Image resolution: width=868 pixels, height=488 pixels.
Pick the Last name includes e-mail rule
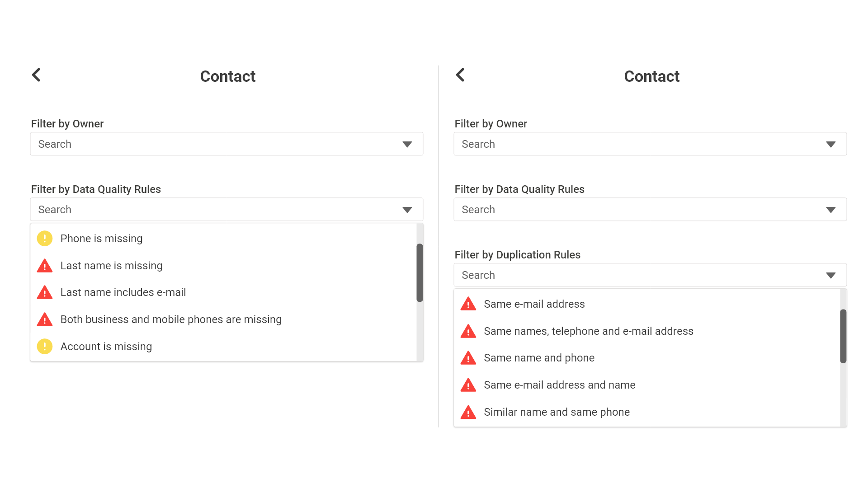[x=123, y=292]
